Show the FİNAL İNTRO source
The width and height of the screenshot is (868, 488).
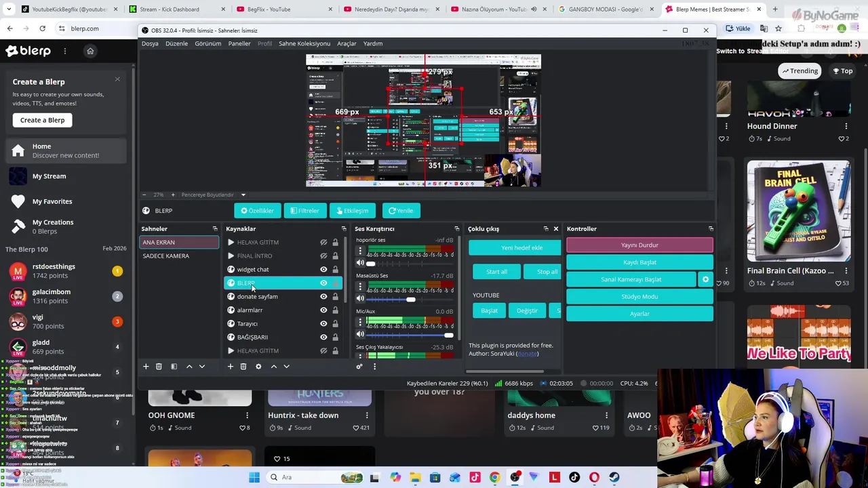323,256
